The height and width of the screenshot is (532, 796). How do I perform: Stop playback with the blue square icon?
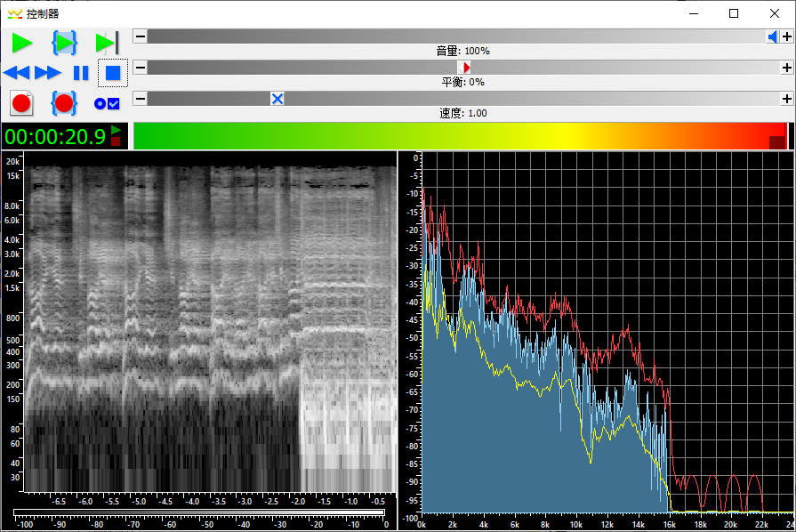point(113,73)
